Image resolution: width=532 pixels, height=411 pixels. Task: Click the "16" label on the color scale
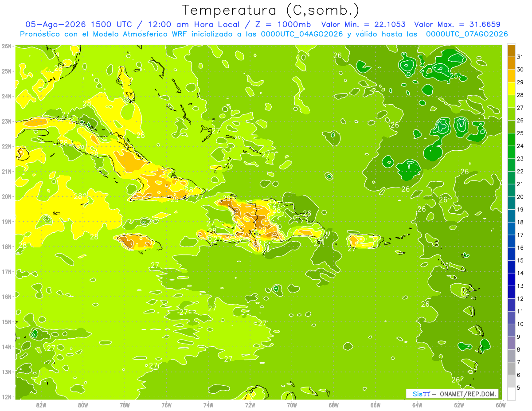[x=520, y=248]
